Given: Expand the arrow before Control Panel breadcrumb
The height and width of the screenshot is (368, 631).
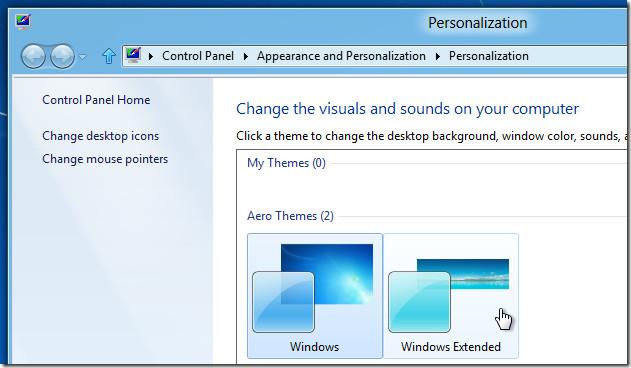Looking at the screenshot, I should click(x=151, y=56).
